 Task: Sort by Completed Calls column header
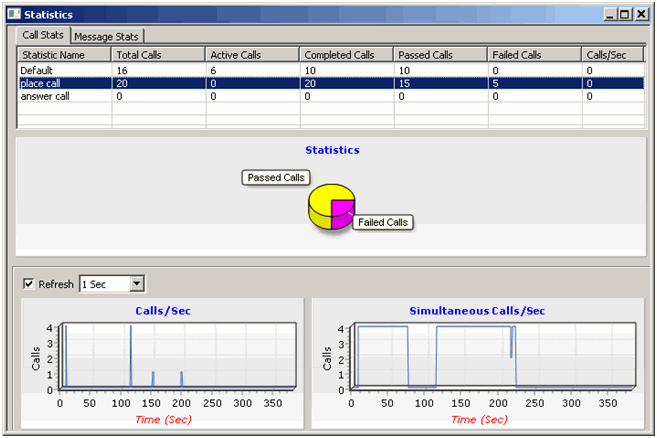[346, 55]
